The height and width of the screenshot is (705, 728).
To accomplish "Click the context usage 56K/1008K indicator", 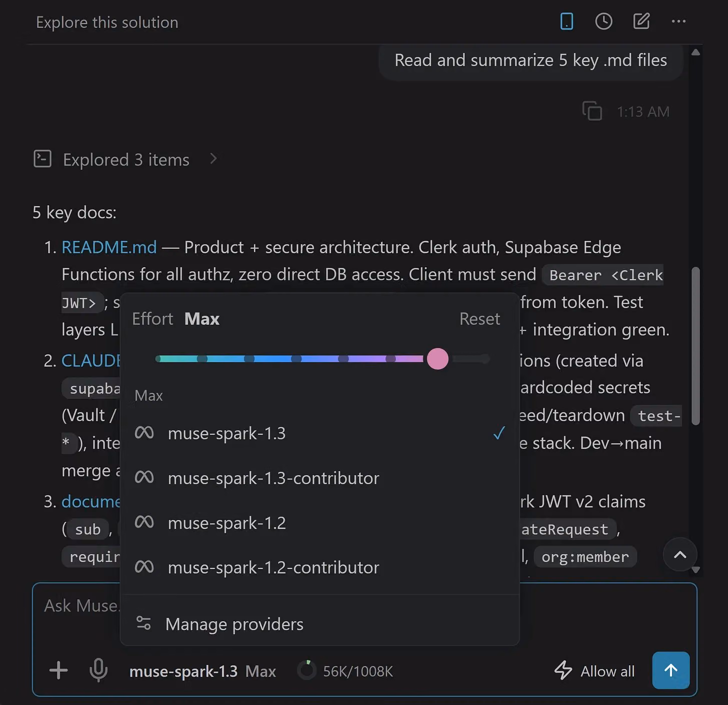I will click(x=345, y=671).
